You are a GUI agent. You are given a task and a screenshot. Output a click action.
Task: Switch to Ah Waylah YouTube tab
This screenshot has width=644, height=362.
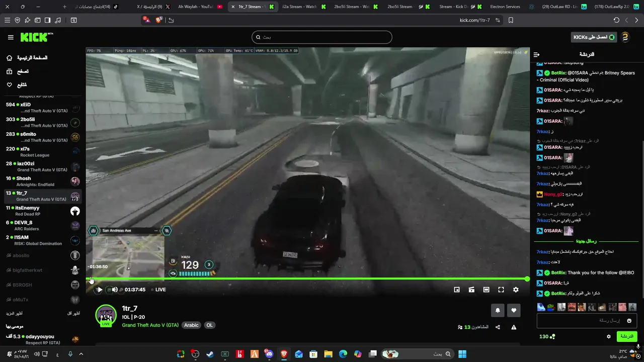click(x=199, y=7)
